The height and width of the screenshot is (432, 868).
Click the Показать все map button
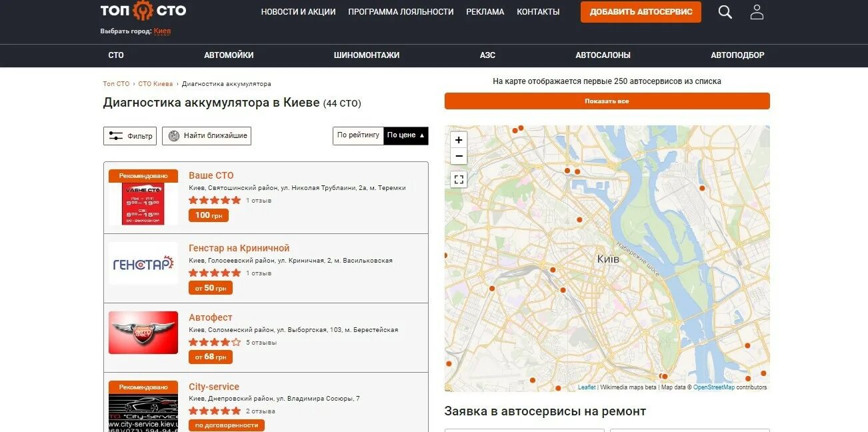[607, 101]
